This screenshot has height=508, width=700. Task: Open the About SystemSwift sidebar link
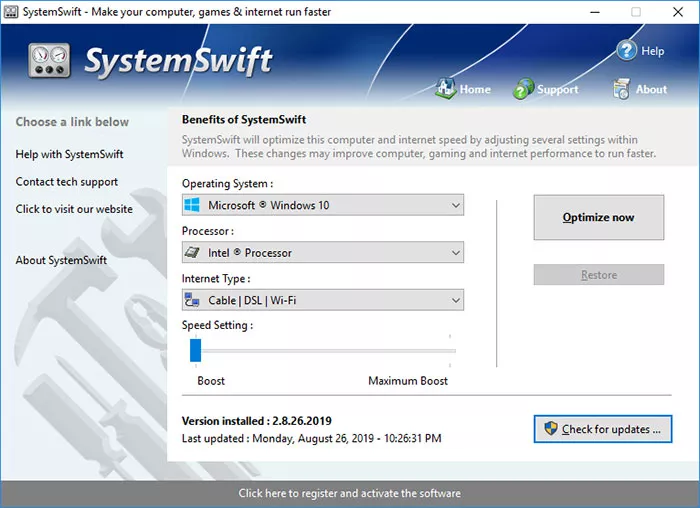[x=61, y=260]
